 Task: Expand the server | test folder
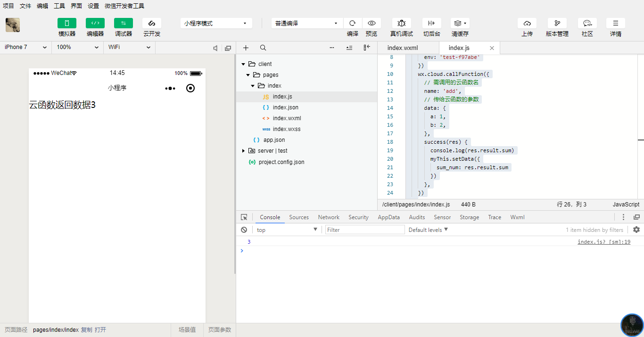click(243, 151)
